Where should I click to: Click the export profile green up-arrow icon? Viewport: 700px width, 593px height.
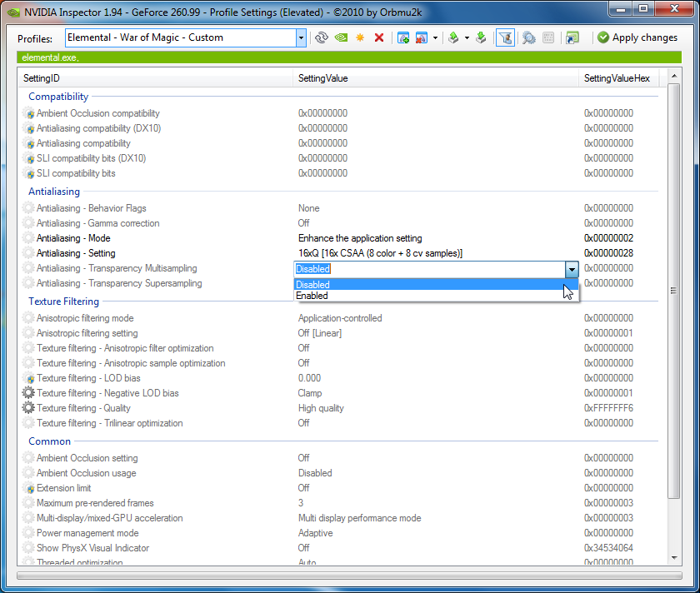[x=453, y=37]
